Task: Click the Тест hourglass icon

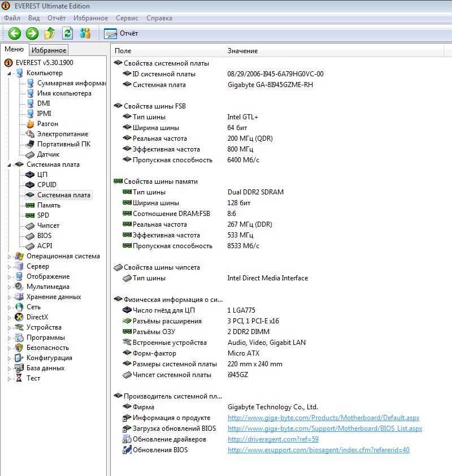Action: point(19,378)
